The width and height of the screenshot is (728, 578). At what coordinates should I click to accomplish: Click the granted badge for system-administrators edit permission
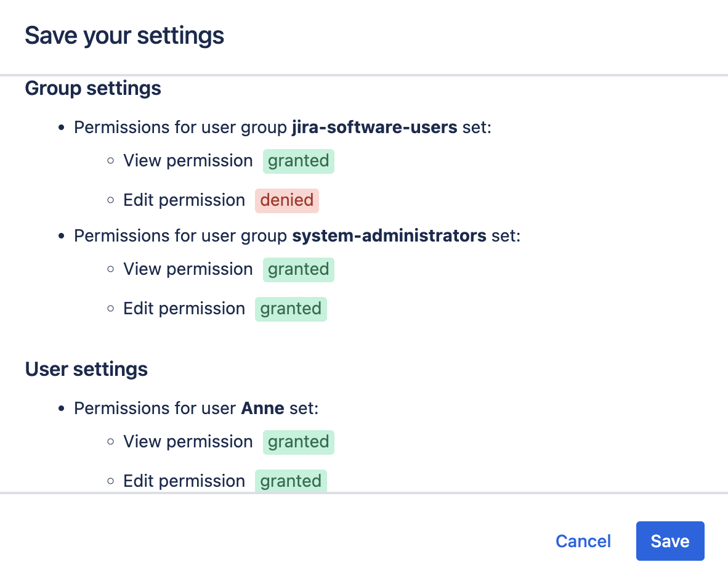click(x=291, y=308)
